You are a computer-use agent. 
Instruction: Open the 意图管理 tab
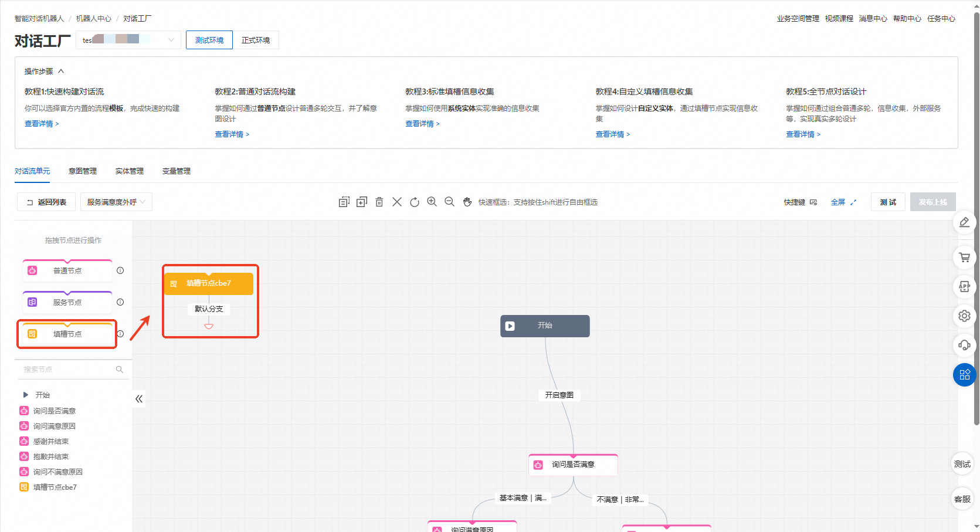tap(83, 171)
